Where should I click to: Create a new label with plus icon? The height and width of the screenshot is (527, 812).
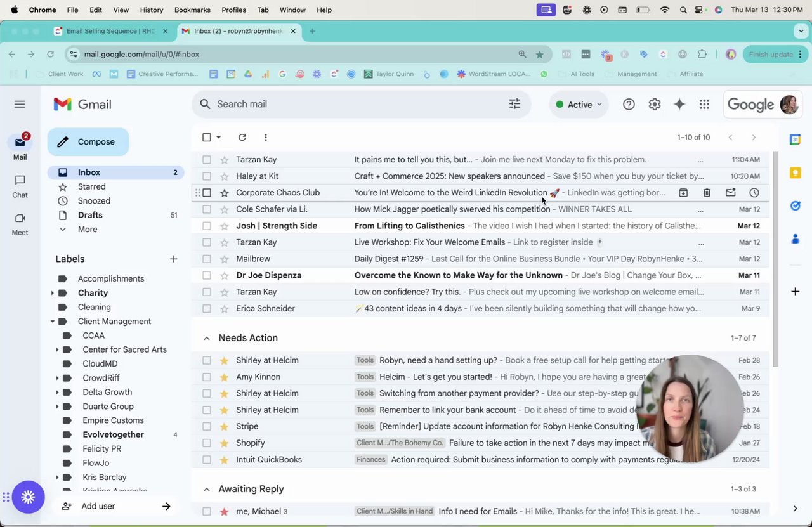tap(173, 259)
